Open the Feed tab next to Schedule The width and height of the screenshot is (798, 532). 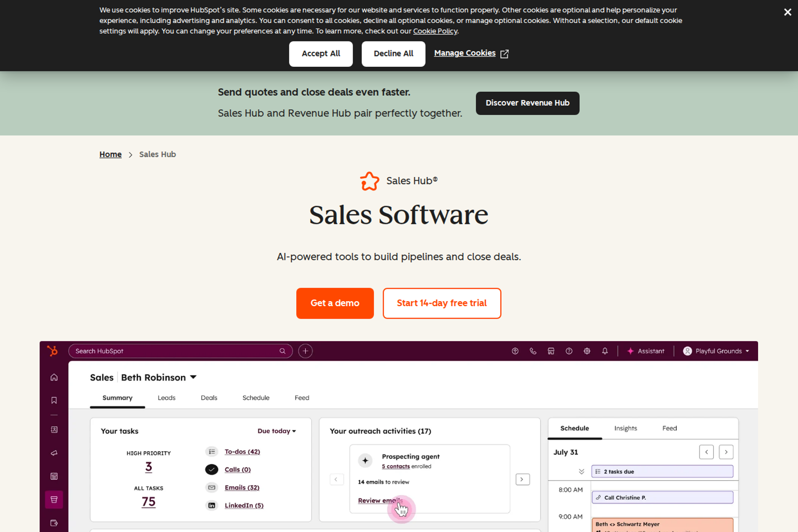click(302, 398)
